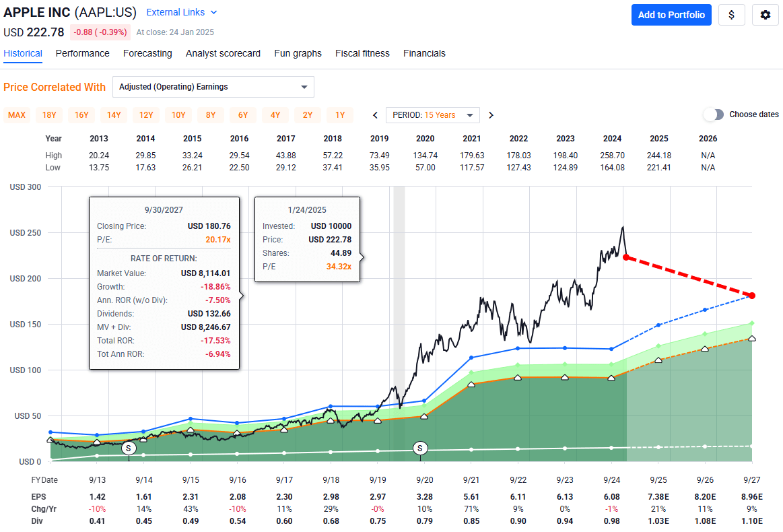This screenshot has width=783, height=532.
Task: Choose the 1Y timeframe button
Action: 340,114
